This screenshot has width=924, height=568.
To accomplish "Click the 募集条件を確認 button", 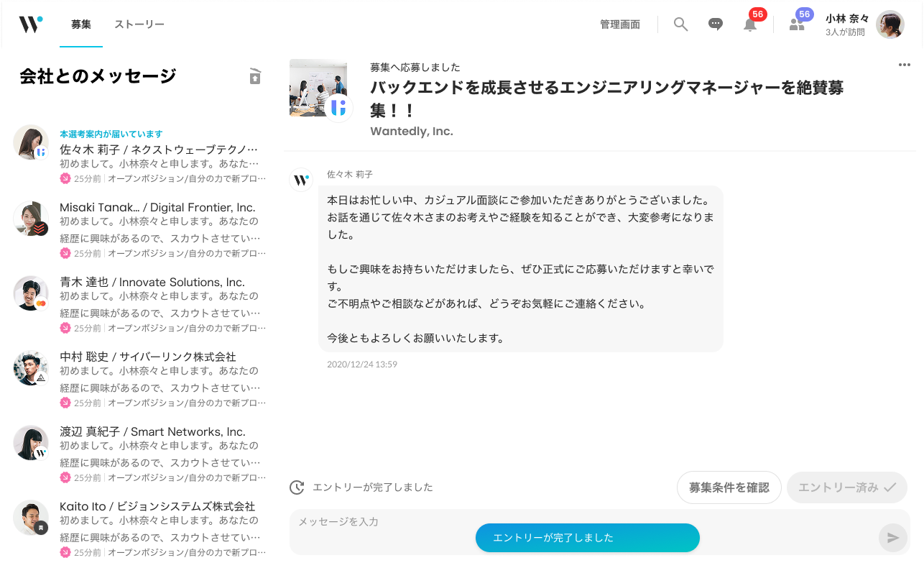I will point(729,487).
